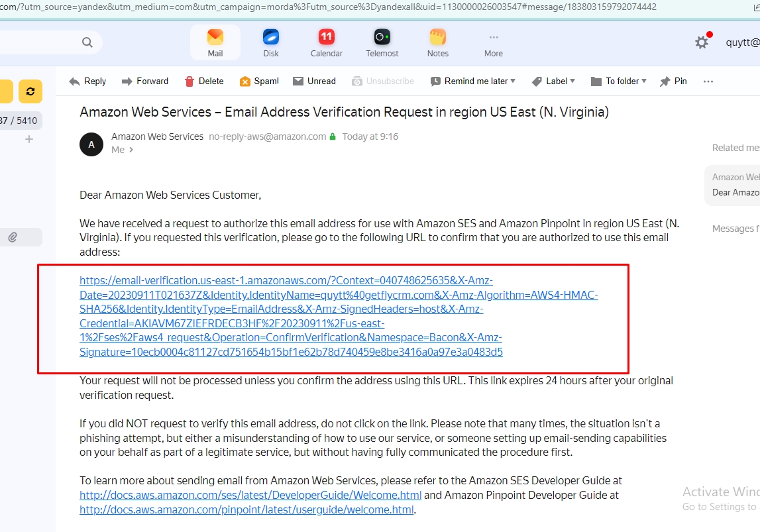
Task: Mark the email as Unread
Action: click(x=314, y=81)
